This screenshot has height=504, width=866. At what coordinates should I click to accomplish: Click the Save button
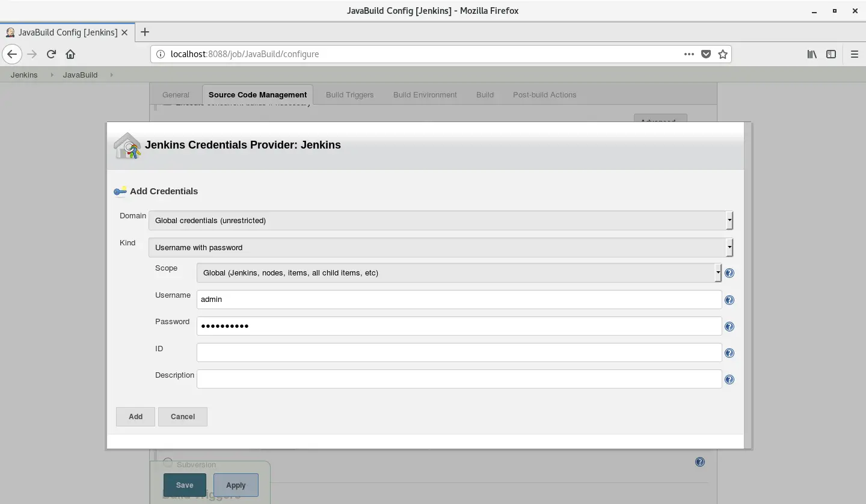click(x=185, y=485)
